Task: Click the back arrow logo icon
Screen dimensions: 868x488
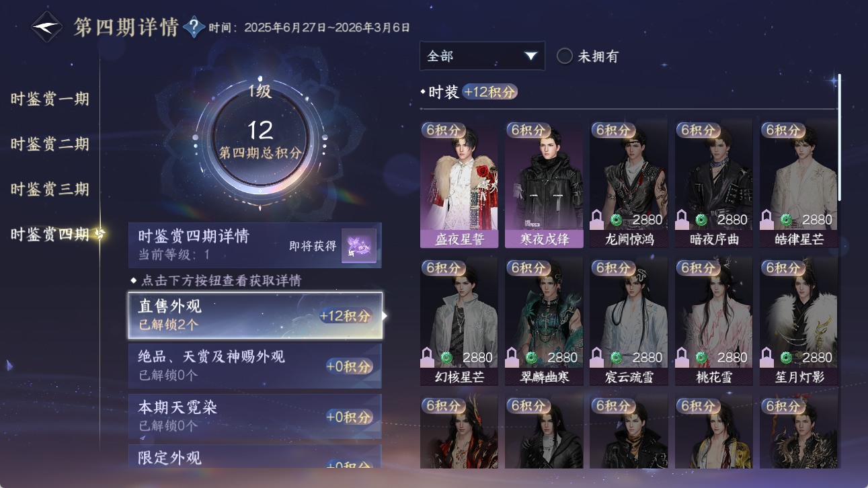Action: point(46,27)
